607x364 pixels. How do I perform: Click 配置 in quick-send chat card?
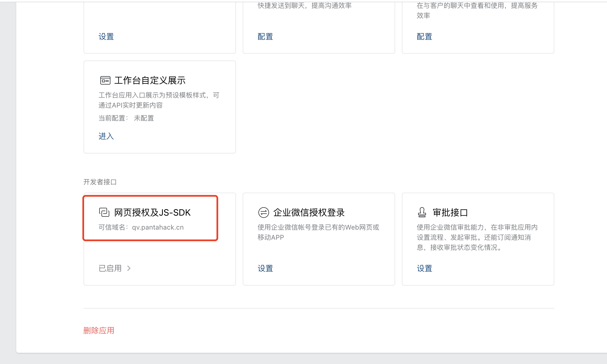coord(265,36)
